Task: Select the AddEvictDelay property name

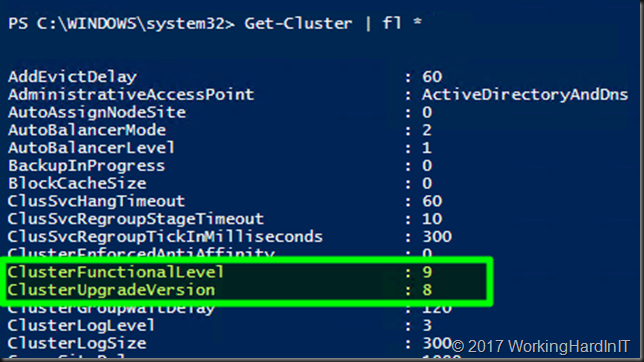Action: coord(72,77)
